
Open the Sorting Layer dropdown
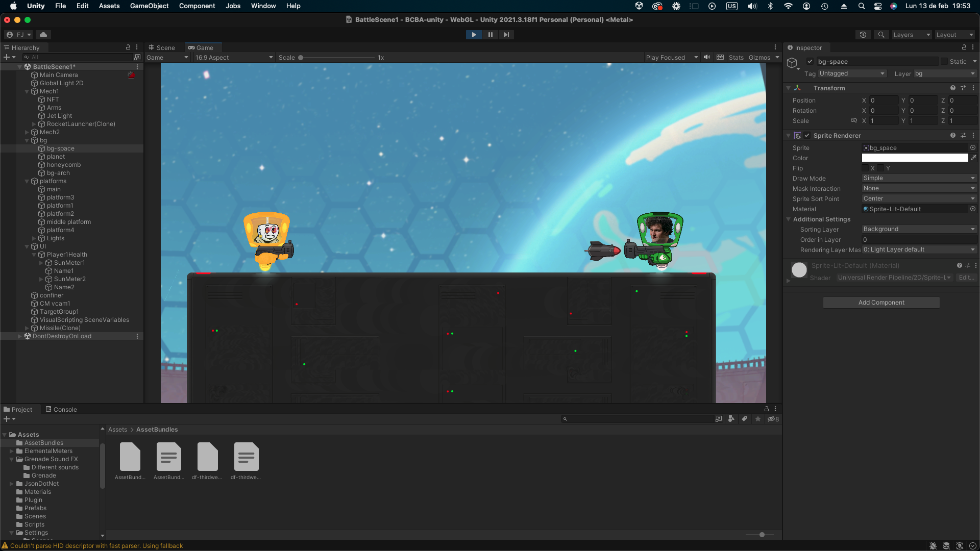point(919,229)
